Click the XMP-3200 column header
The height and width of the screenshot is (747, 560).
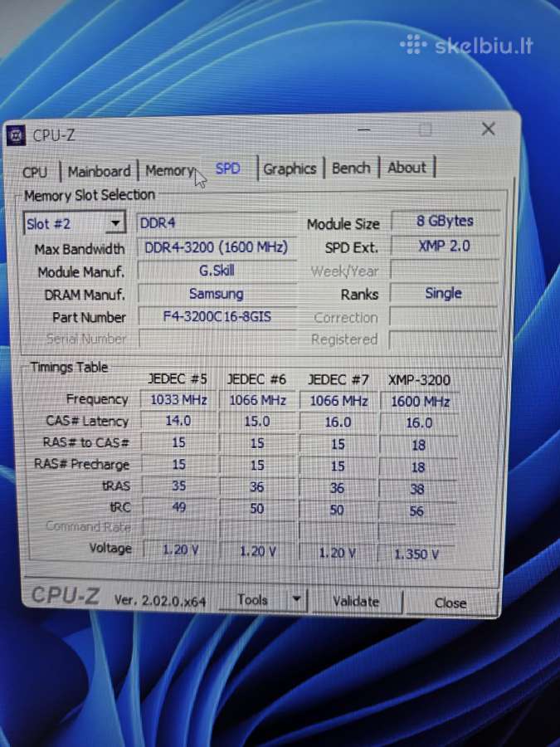(419, 380)
